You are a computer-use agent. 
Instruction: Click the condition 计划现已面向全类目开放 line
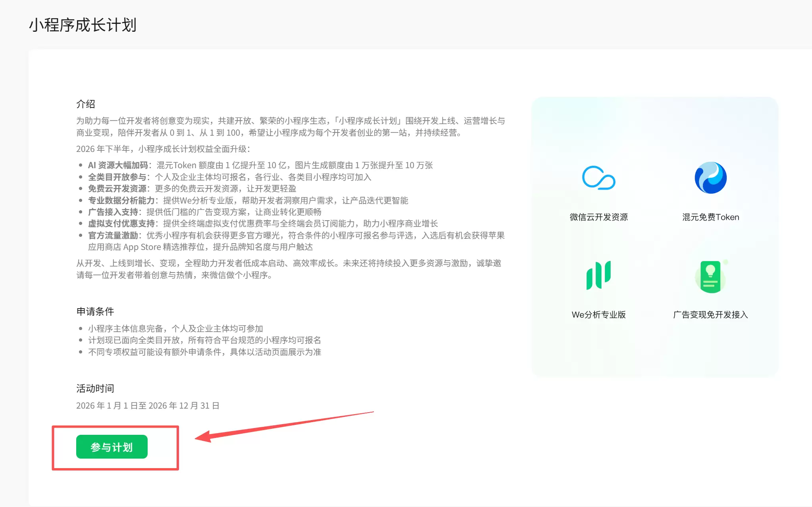tap(204, 340)
